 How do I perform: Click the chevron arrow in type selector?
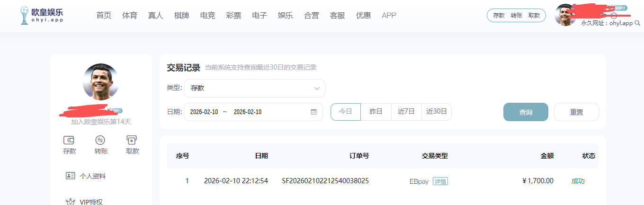point(317,89)
